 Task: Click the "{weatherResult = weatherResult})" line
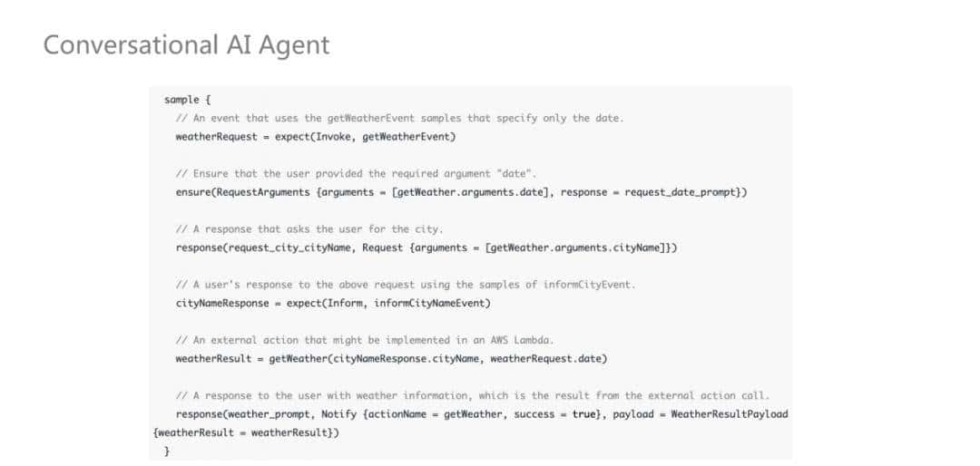click(246, 432)
